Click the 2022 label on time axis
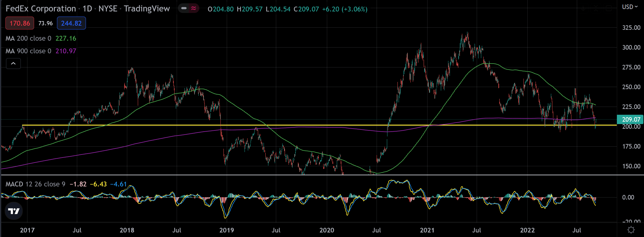 [527, 230]
